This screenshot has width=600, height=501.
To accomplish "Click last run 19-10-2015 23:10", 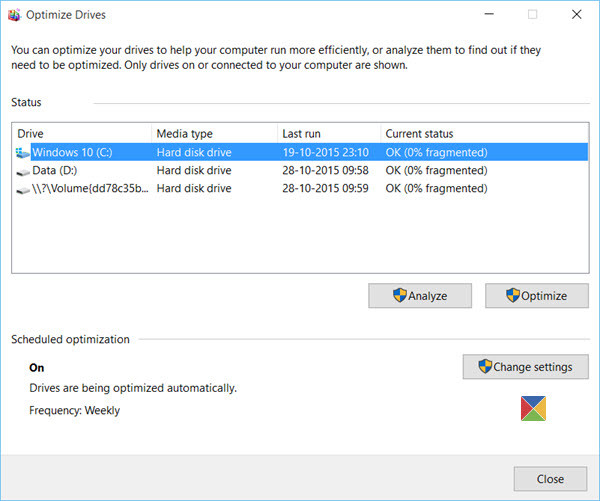I will [x=325, y=152].
